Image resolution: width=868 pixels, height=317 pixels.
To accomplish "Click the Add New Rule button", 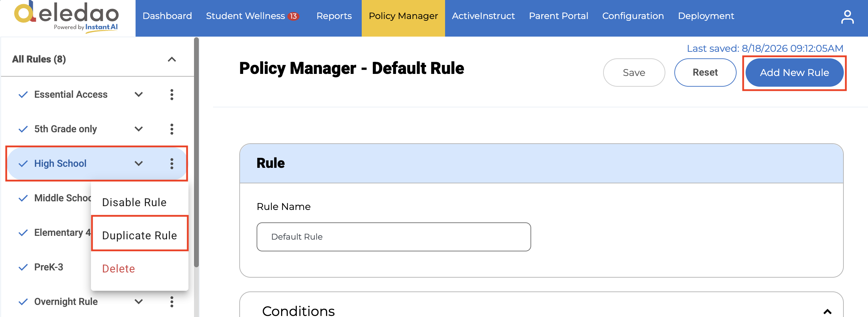I will tap(794, 73).
